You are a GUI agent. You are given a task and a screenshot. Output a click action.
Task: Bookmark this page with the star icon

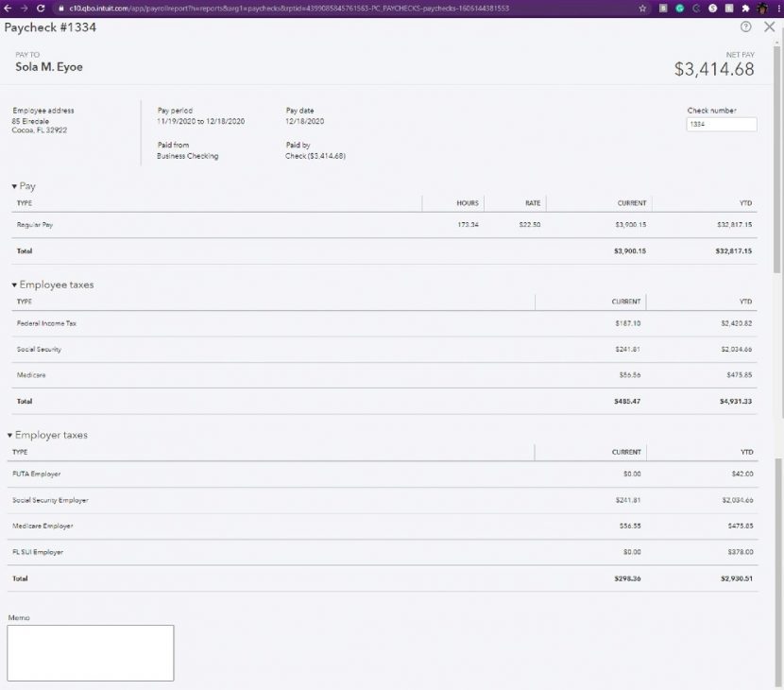coord(643,8)
